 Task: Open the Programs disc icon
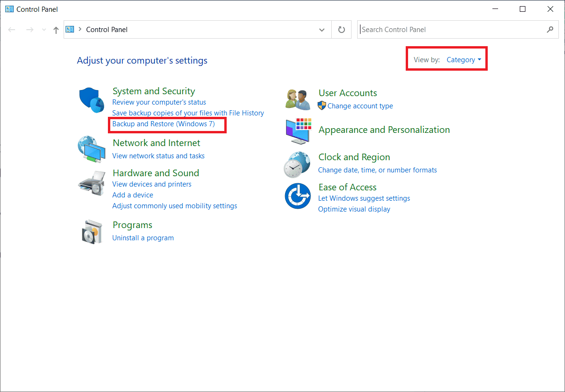click(x=91, y=231)
